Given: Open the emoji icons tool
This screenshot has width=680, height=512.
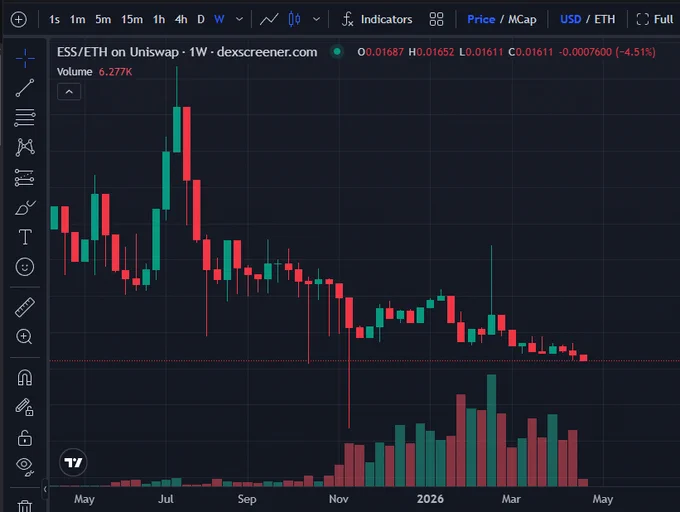Looking at the screenshot, I should pos(25,267).
